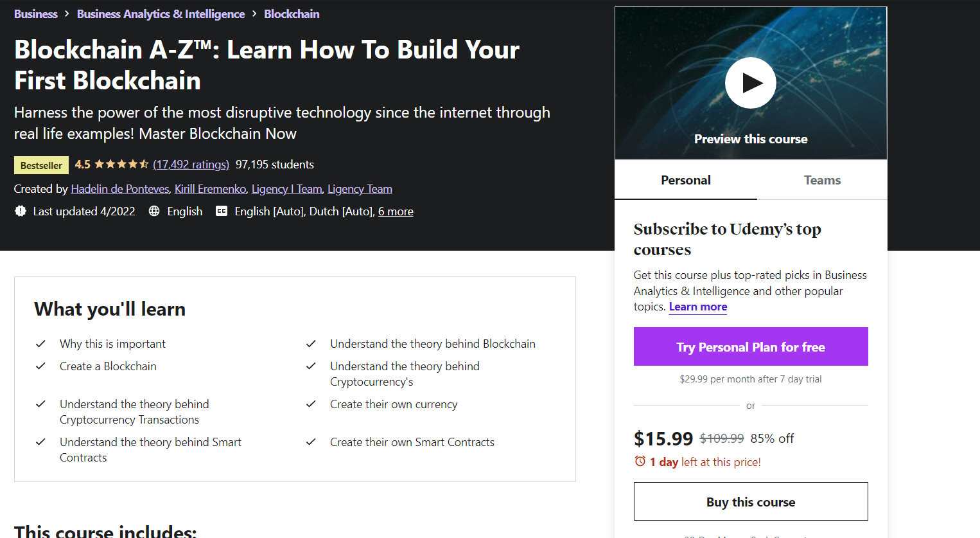Click the Buy this course button
Screen dimensions: 980x538
750,501
